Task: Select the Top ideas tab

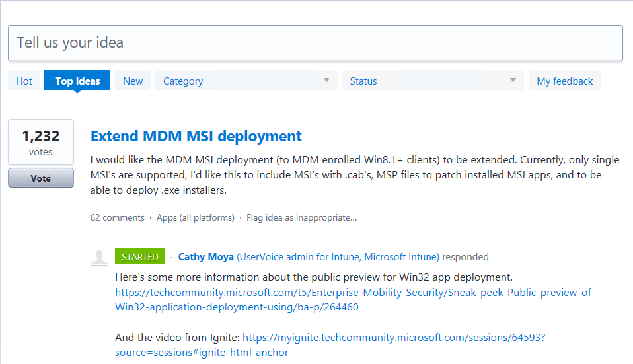Action: point(77,81)
